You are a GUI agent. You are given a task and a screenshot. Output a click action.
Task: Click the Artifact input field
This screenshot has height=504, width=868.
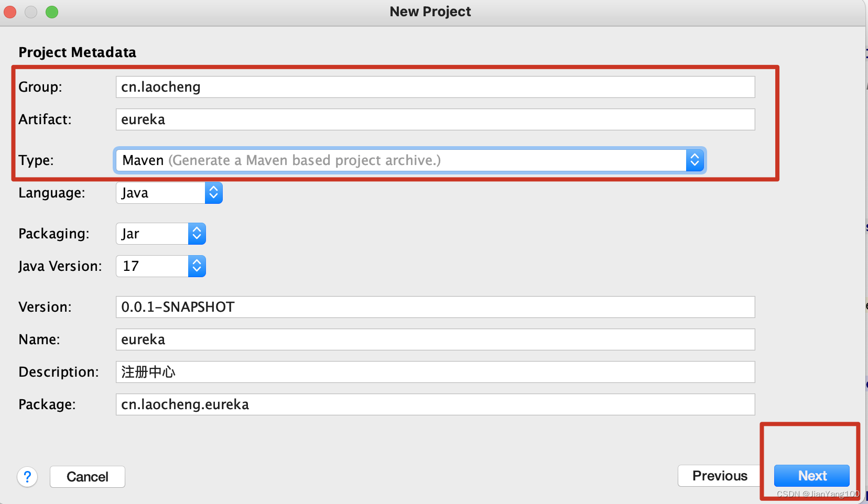point(435,119)
